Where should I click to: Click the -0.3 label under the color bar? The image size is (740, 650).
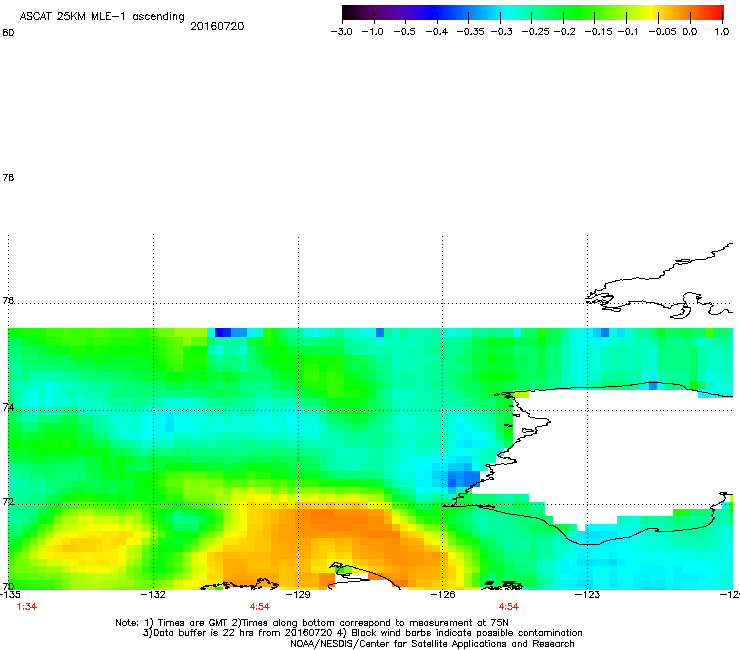click(501, 32)
